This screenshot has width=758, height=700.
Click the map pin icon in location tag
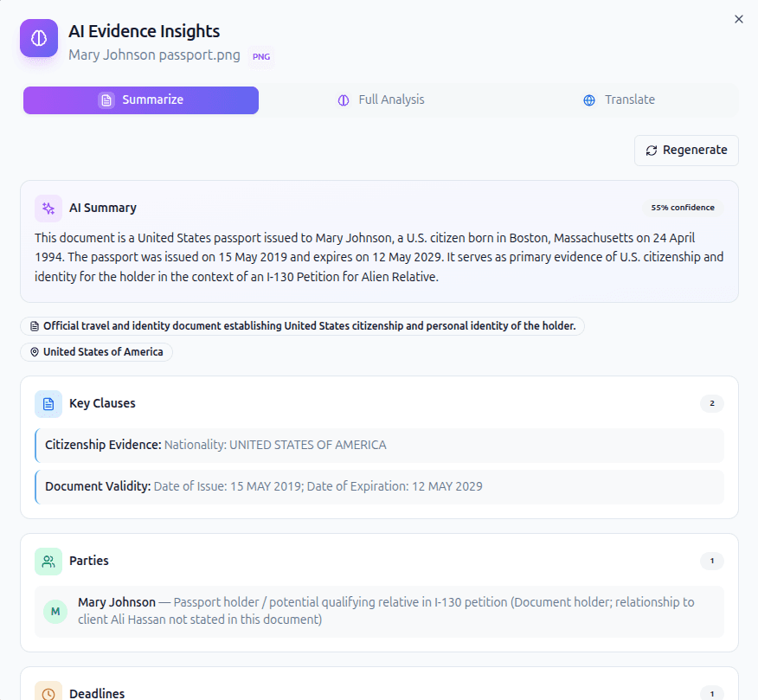[35, 352]
